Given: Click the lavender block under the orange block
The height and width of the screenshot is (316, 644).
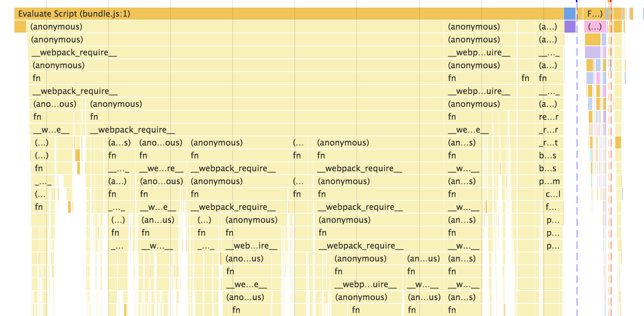Looking at the screenshot, I should pos(593,52).
